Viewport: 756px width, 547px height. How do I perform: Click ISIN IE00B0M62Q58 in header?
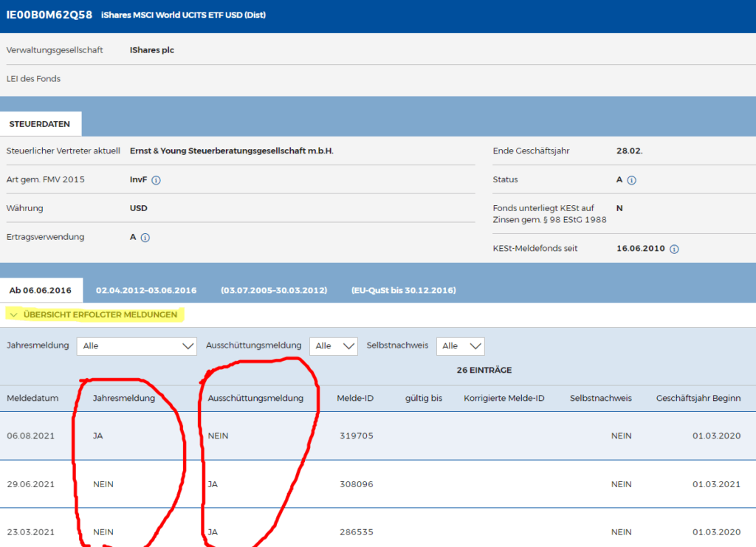(49, 15)
